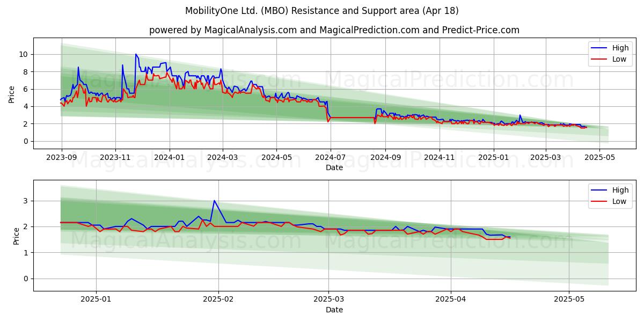This screenshot has width=644, height=322.
Task: Click the '2025-02' x-axis label in the bottom chart
Action: click(x=219, y=301)
